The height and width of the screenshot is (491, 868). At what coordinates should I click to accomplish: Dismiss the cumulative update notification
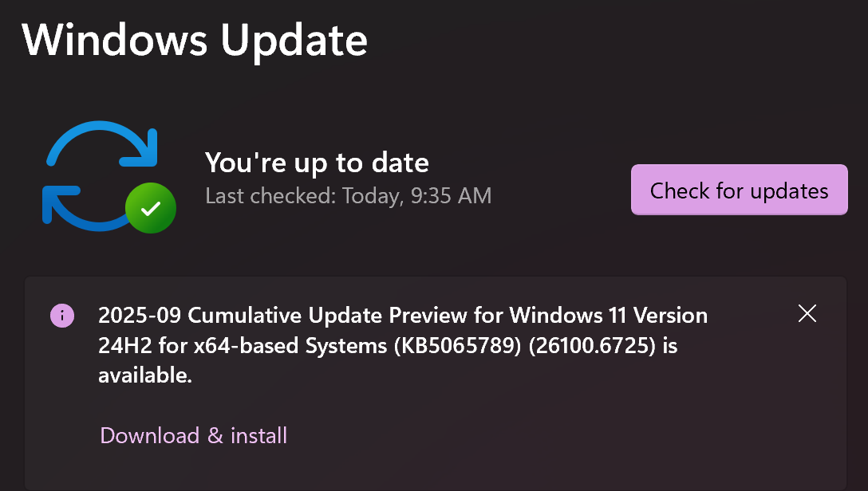pos(807,314)
